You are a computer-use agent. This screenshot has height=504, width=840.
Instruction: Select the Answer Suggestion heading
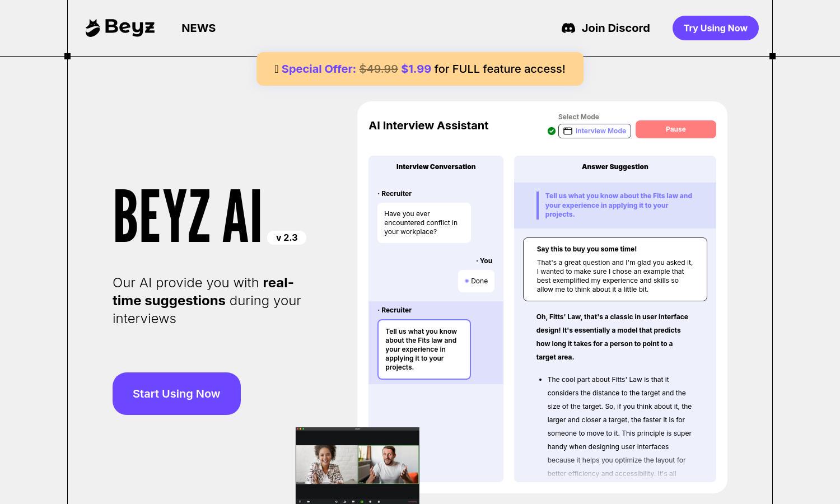(x=615, y=167)
